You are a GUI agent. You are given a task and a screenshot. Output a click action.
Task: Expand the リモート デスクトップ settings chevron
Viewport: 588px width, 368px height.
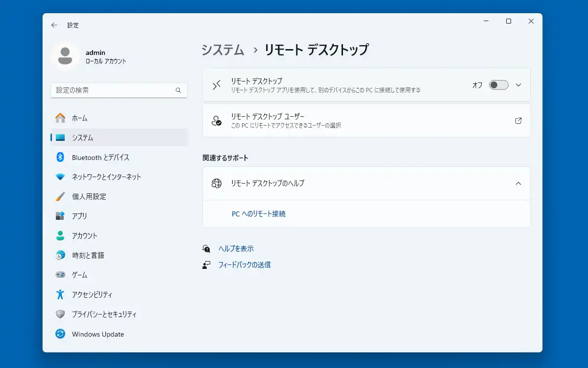point(518,85)
